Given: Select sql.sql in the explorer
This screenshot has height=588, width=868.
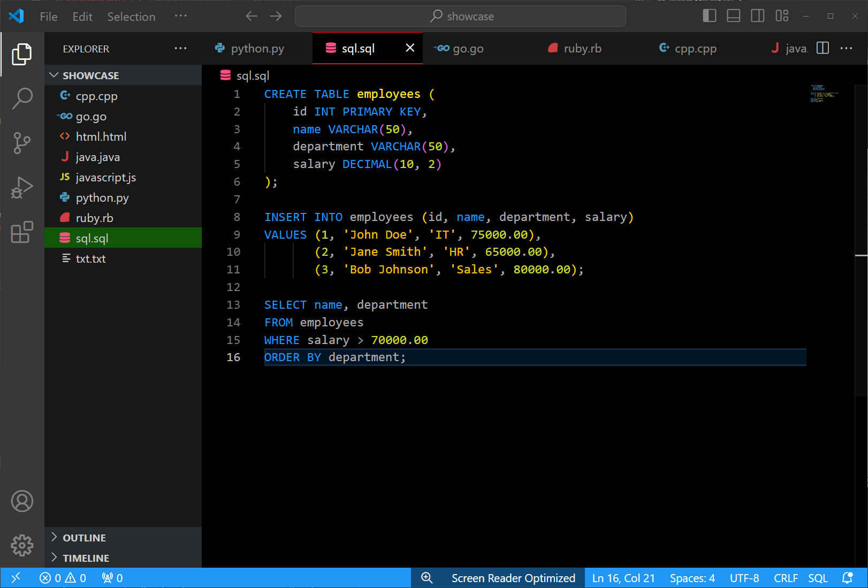Looking at the screenshot, I should coord(123,238).
